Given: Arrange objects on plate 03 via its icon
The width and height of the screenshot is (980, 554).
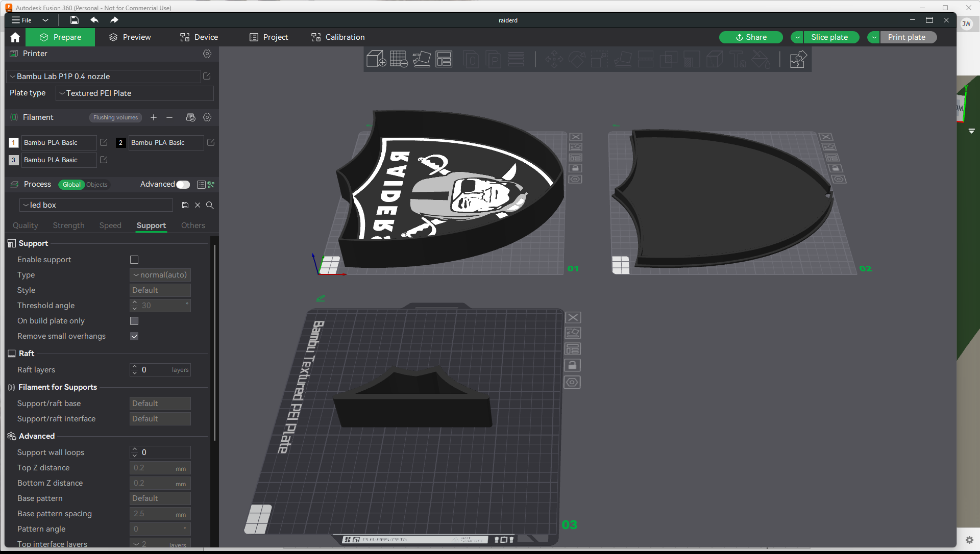Looking at the screenshot, I should (573, 349).
